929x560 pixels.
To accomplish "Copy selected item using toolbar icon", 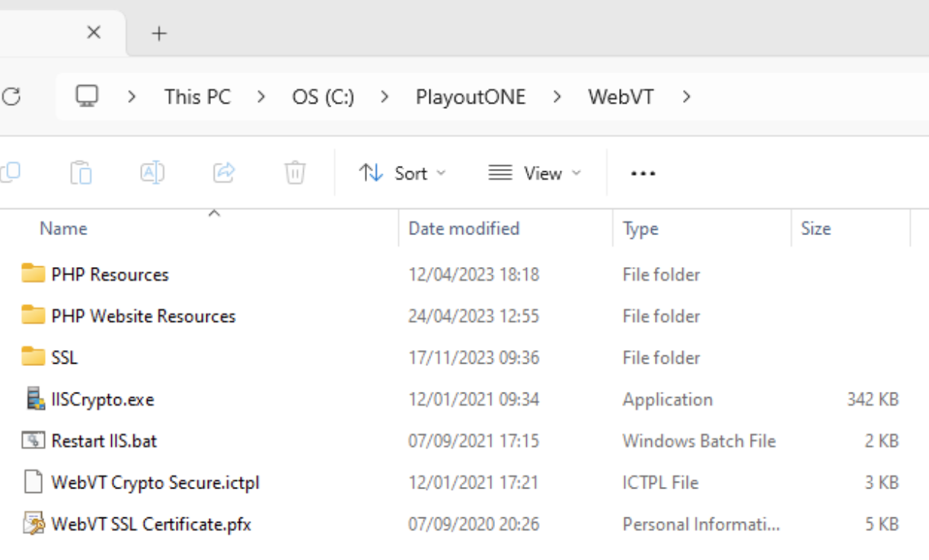I will 10,173.
